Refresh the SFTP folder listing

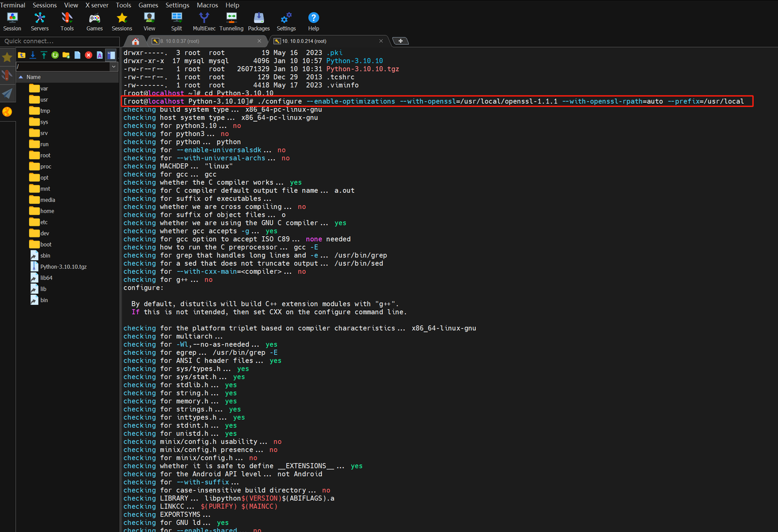[x=55, y=55]
